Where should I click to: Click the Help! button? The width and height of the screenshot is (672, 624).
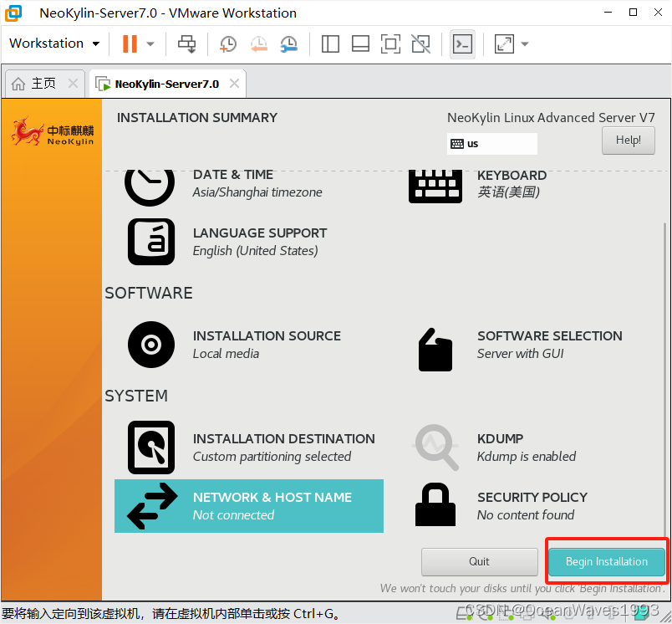[629, 141]
